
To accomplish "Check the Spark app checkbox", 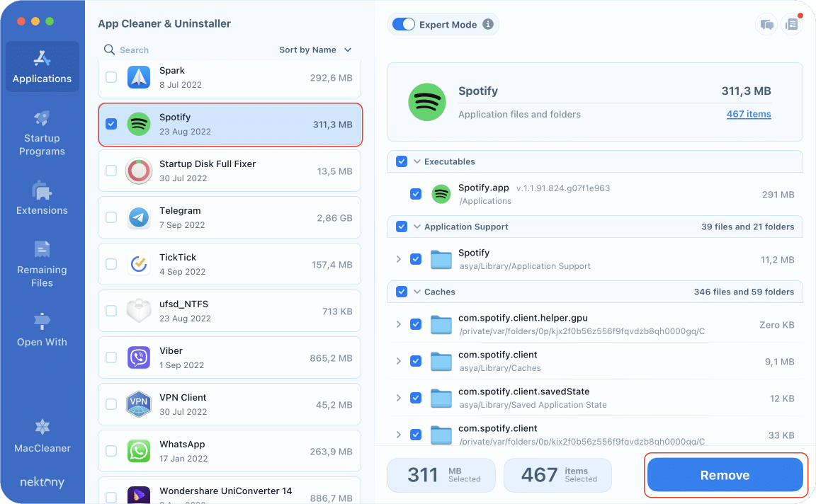I will click(x=111, y=77).
